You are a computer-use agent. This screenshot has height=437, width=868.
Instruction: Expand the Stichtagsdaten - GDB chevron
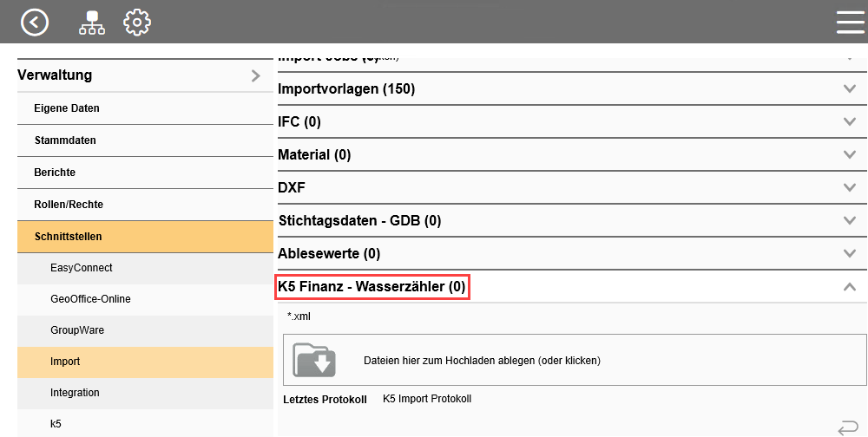pos(849,220)
